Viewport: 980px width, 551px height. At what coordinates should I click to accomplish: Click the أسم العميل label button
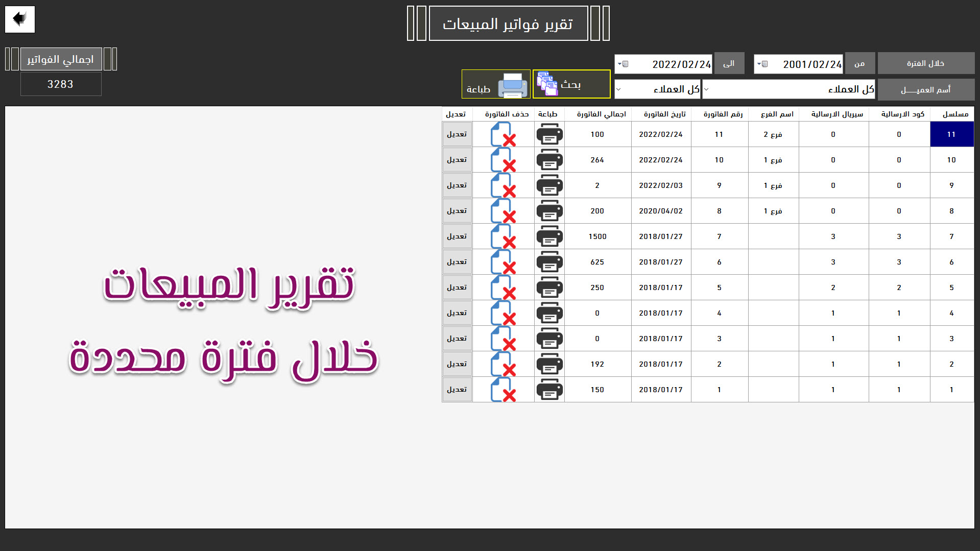(x=926, y=90)
